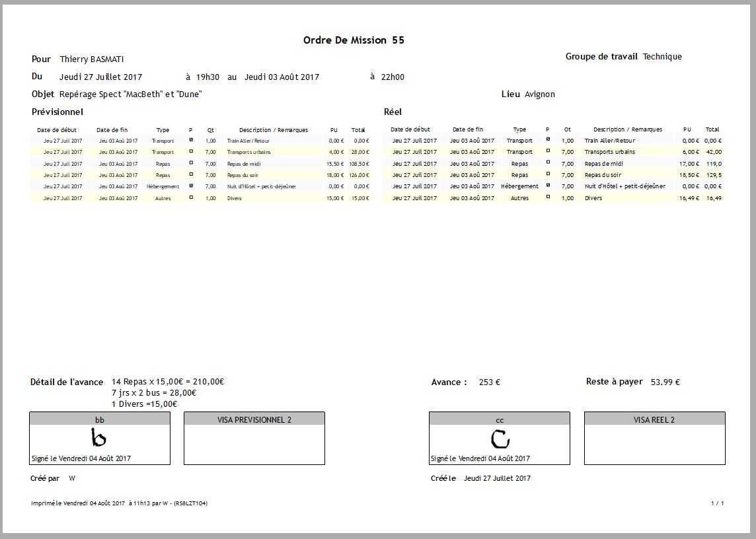Click the Réel section heading
Image resolution: width=756 pixels, height=539 pixels.
(393, 112)
